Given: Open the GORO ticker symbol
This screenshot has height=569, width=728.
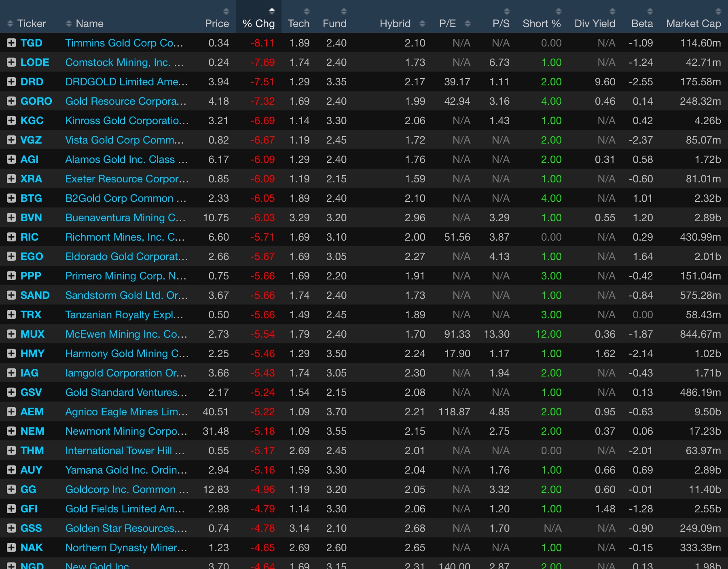Looking at the screenshot, I should tap(36, 101).
